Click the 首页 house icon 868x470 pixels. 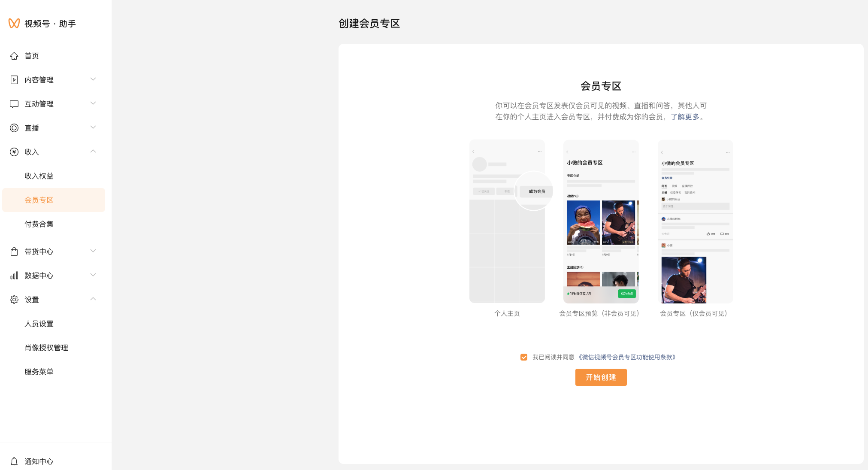pos(14,56)
